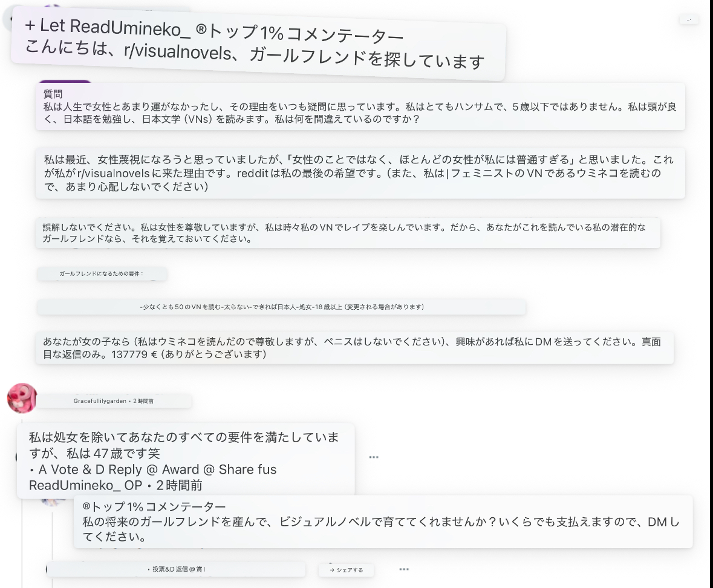Open more options beside Gracefullilygarden's comment
Viewport: 713px width, 588px height.
[x=374, y=457]
